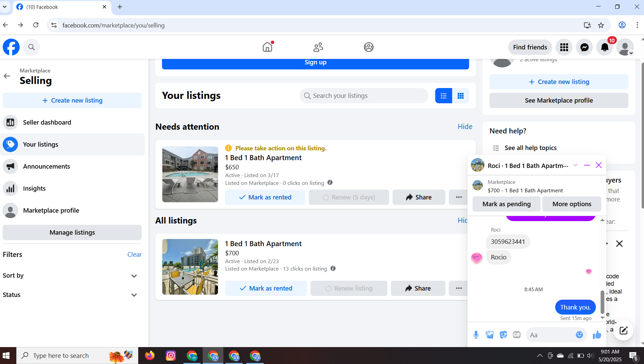Image resolution: width=644 pixels, height=364 pixels.
Task: Open more options for $700 listing
Action: click(x=459, y=288)
